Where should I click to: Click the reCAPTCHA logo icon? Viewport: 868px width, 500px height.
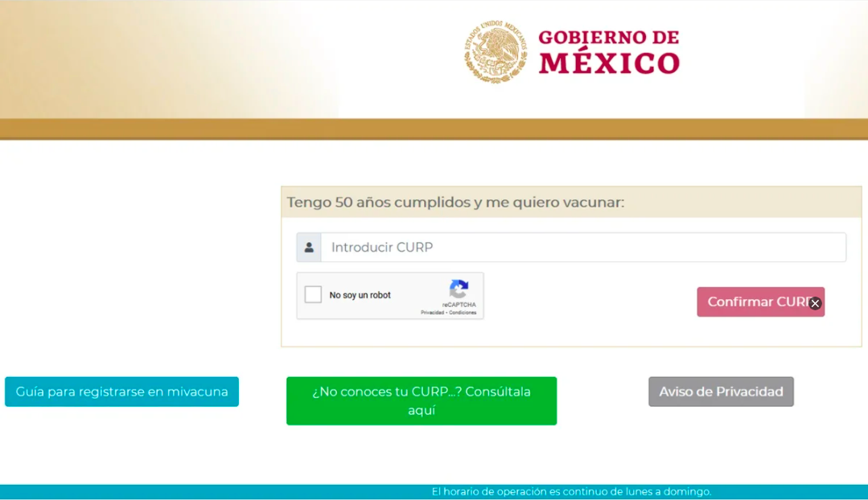pyautogui.click(x=459, y=289)
